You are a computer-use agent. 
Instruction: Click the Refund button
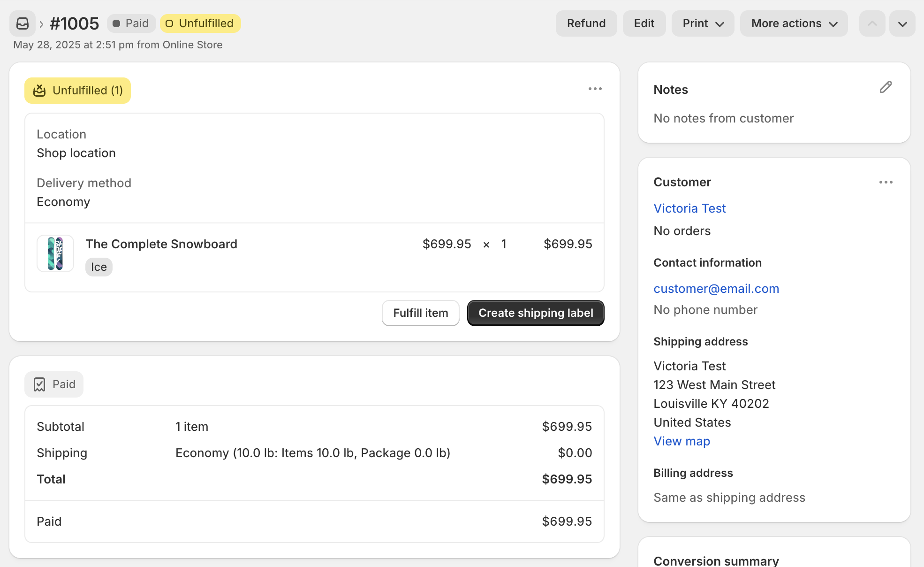[586, 23]
